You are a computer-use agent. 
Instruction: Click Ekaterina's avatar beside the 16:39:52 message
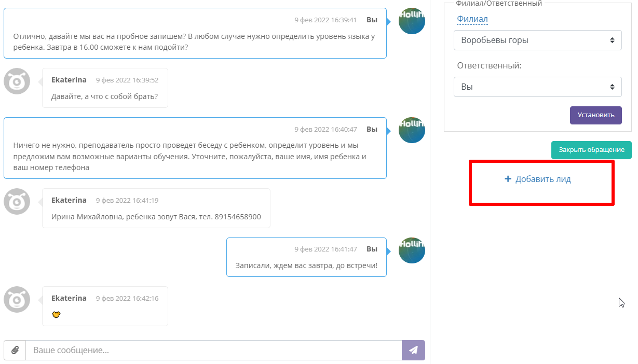click(x=17, y=81)
